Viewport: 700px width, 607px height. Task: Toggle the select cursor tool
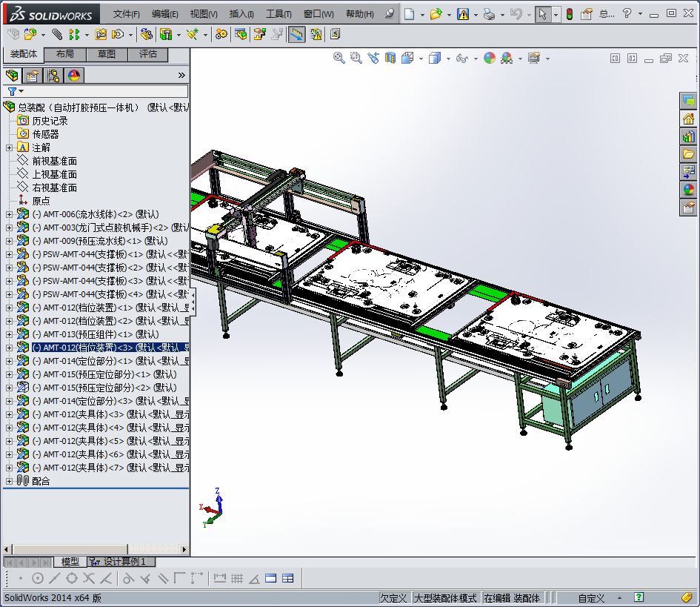click(x=542, y=14)
